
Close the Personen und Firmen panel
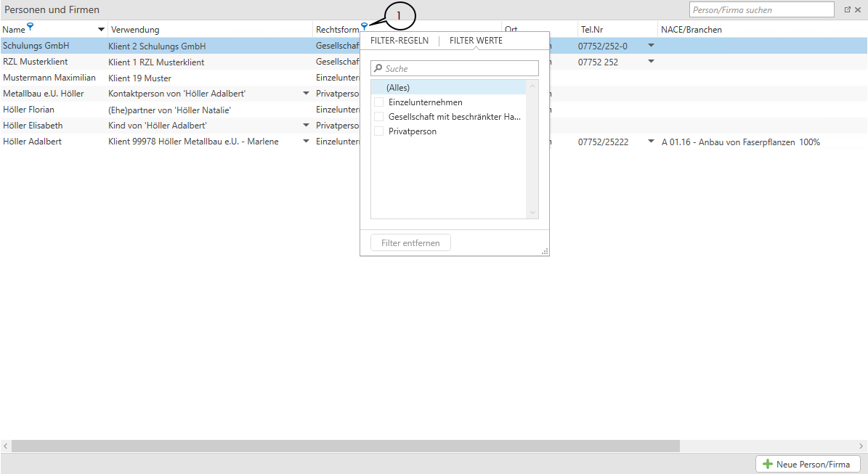858,10
